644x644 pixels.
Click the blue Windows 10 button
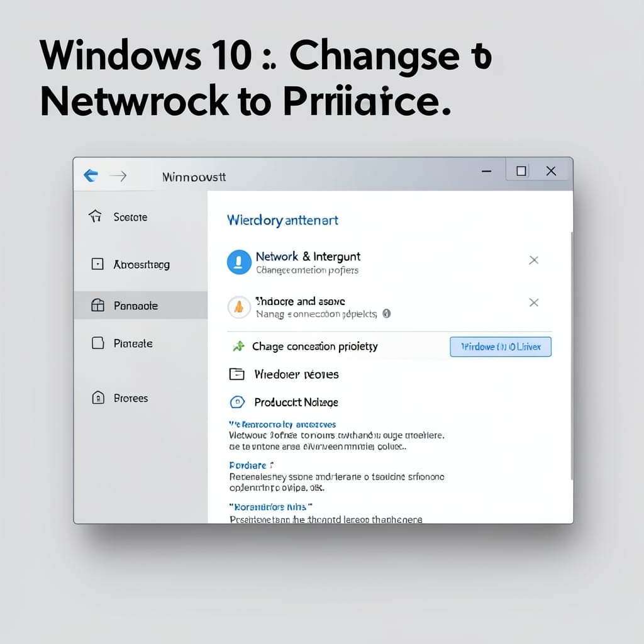click(x=500, y=347)
